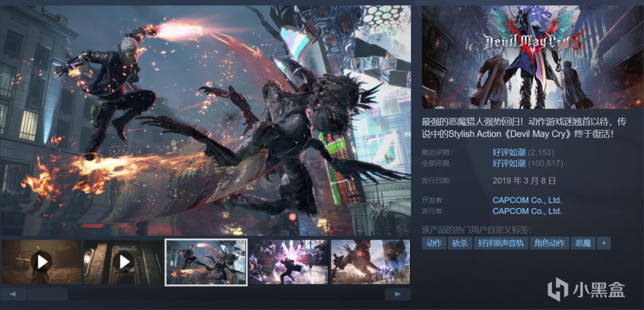Open developer CAPCOM Co., Ltd. link
This screenshot has width=644, height=310.
click(527, 200)
